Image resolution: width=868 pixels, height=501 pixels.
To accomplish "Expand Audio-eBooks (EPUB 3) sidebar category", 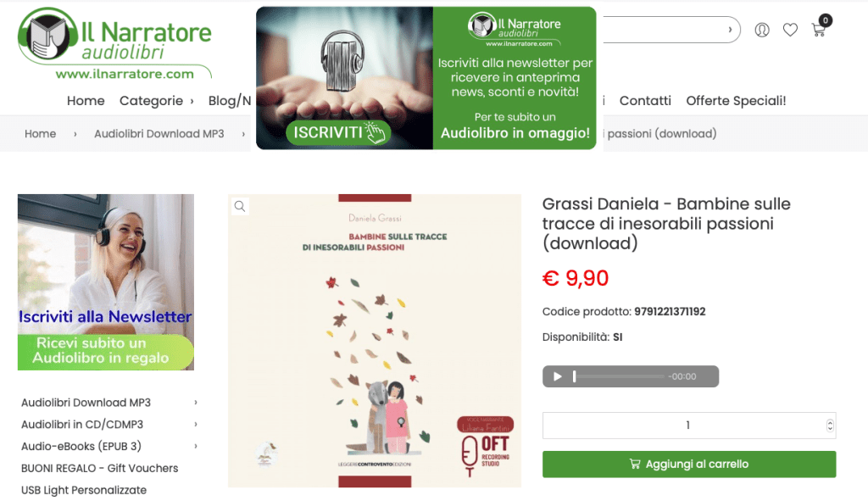I will pyautogui.click(x=196, y=446).
